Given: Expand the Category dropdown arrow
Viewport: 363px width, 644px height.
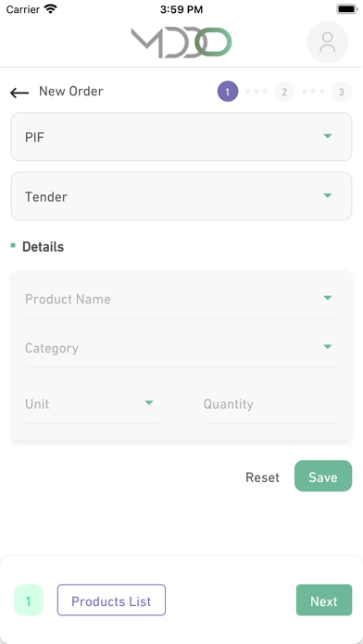Looking at the screenshot, I should point(327,347).
